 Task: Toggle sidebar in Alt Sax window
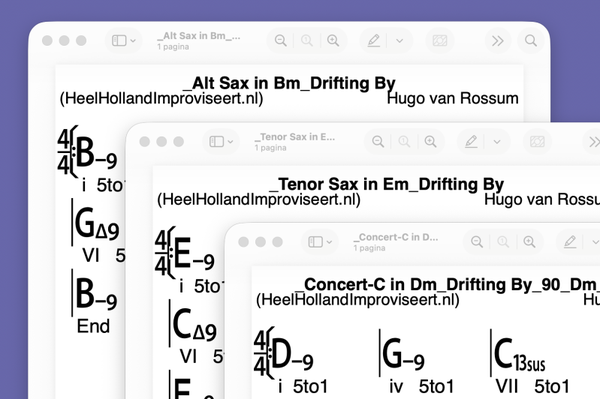[119, 41]
